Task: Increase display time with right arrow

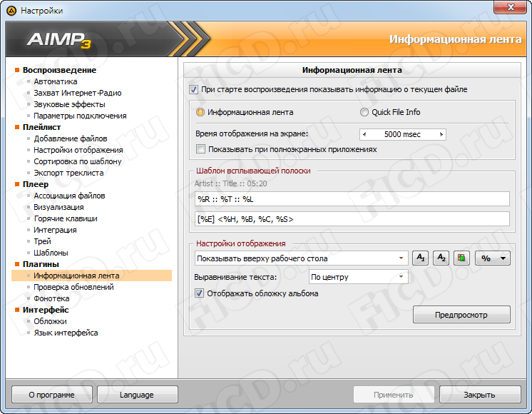Action: click(441, 134)
